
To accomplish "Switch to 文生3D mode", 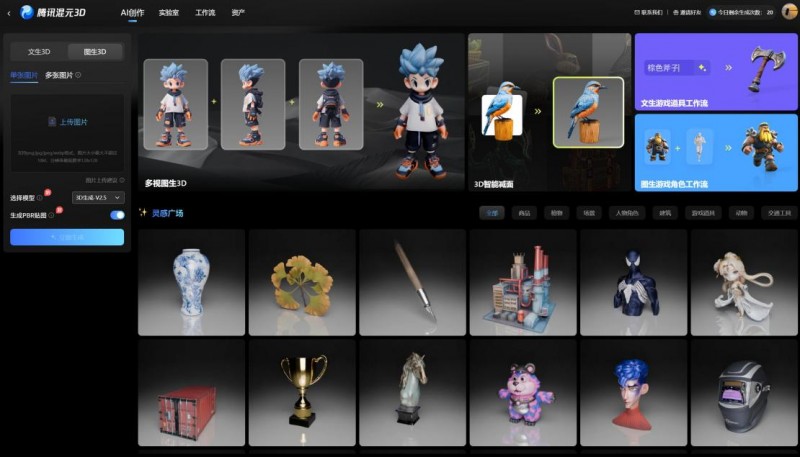I will 39,51.
